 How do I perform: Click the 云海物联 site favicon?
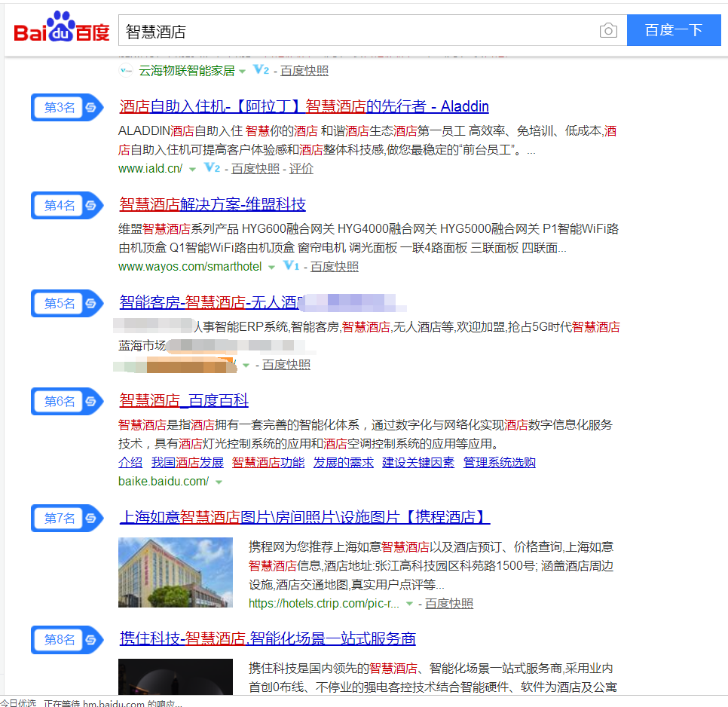point(125,71)
